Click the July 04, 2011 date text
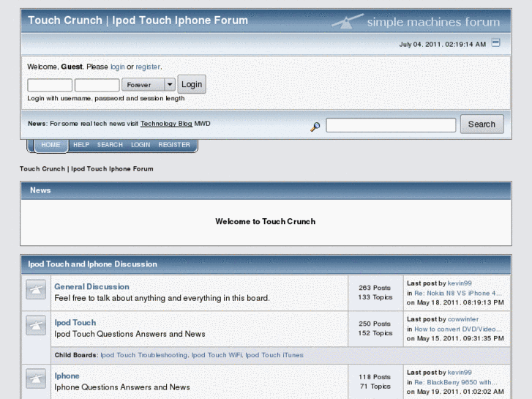Viewport: 532px width, 399px height. click(443, 45)
